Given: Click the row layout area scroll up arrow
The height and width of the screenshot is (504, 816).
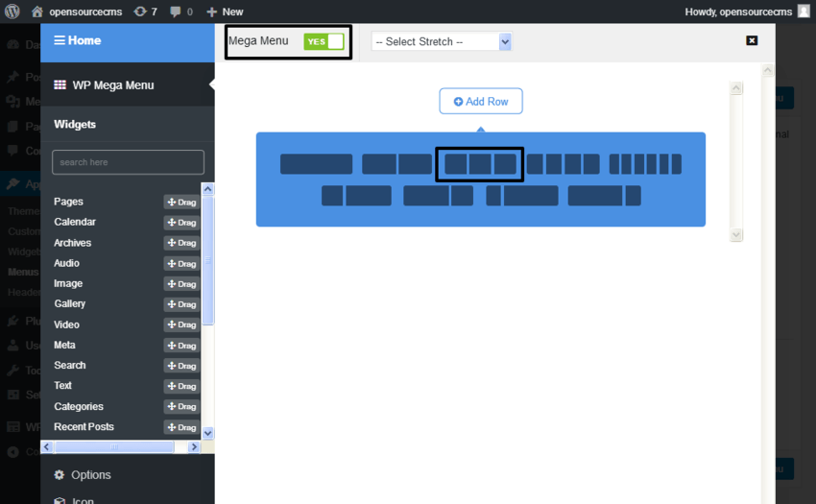Looking at the screenshot, I should pyautogui.click(x=736, y=88).
